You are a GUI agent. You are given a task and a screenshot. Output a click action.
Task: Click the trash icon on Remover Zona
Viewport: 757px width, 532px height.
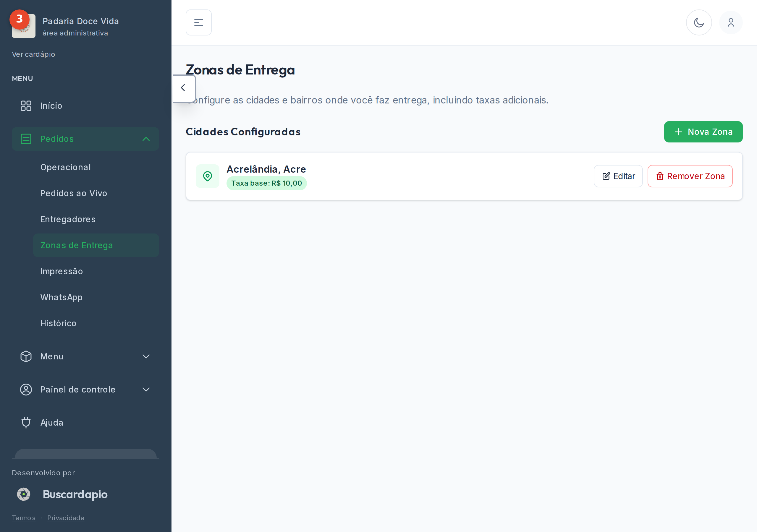(660, 176)
